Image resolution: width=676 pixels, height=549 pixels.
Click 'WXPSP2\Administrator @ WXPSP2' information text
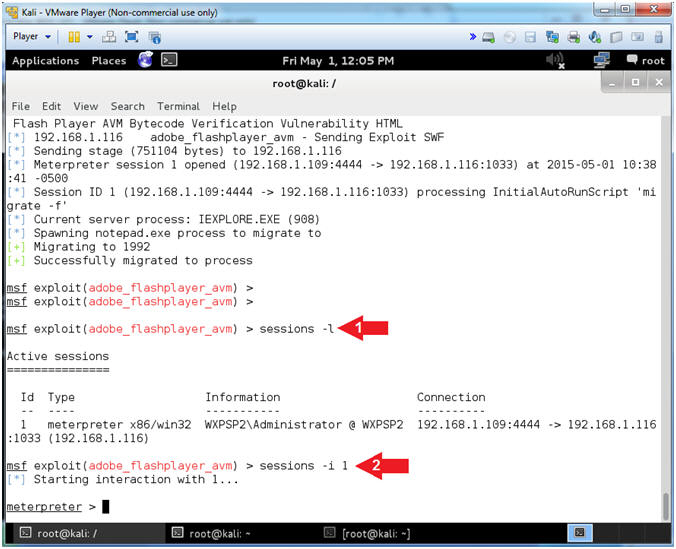[304, 425]
